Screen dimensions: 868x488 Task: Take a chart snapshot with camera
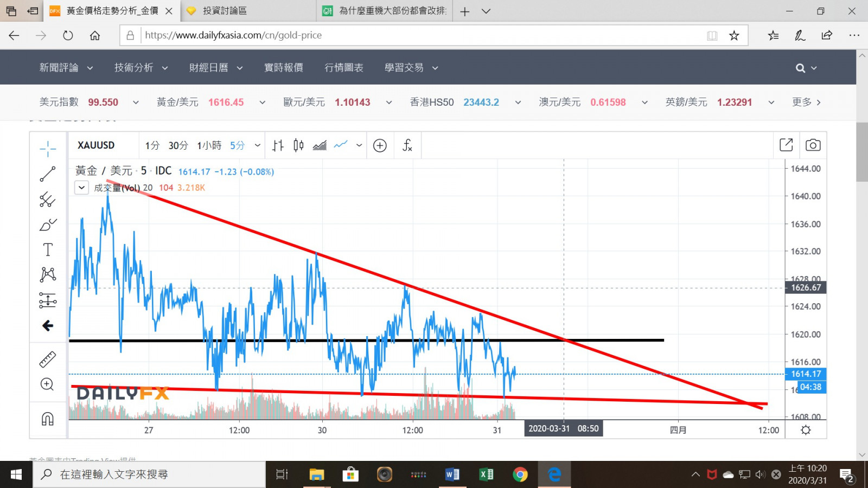point(813,145)
